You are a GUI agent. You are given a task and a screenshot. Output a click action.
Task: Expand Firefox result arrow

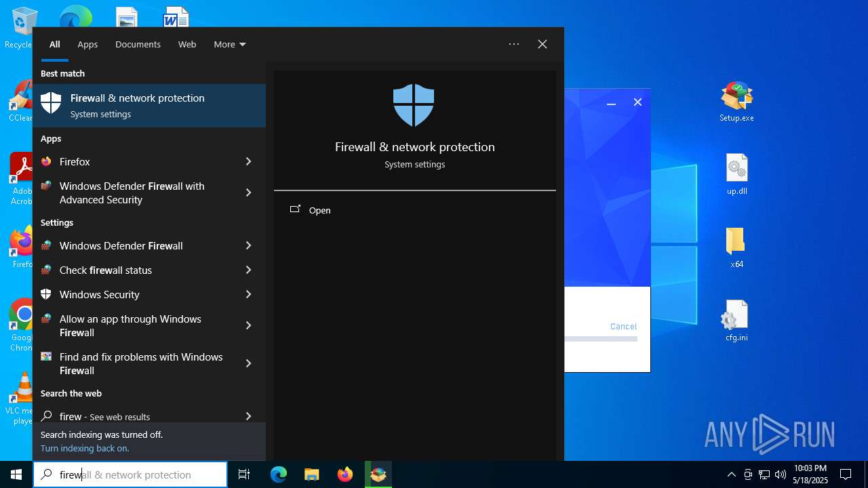click(x=248, y=161)
